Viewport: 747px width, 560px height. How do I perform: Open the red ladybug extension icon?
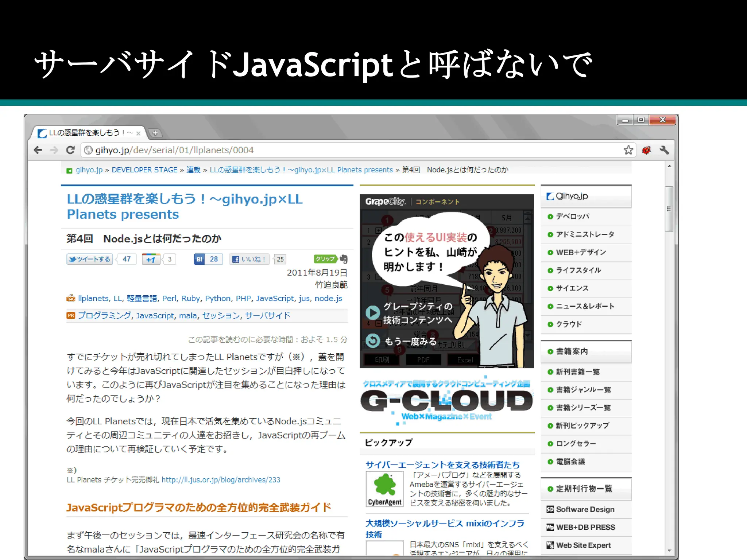tap(646, 150)
